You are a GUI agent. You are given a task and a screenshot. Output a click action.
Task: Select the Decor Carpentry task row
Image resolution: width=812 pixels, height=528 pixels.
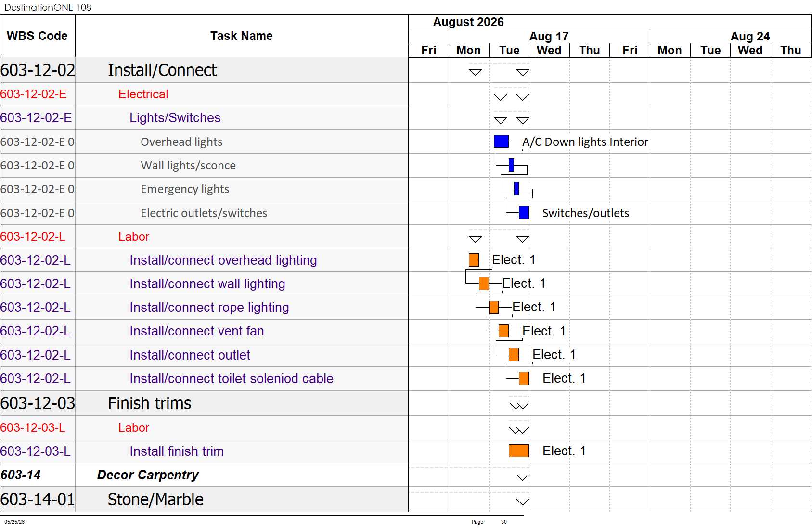204,475
